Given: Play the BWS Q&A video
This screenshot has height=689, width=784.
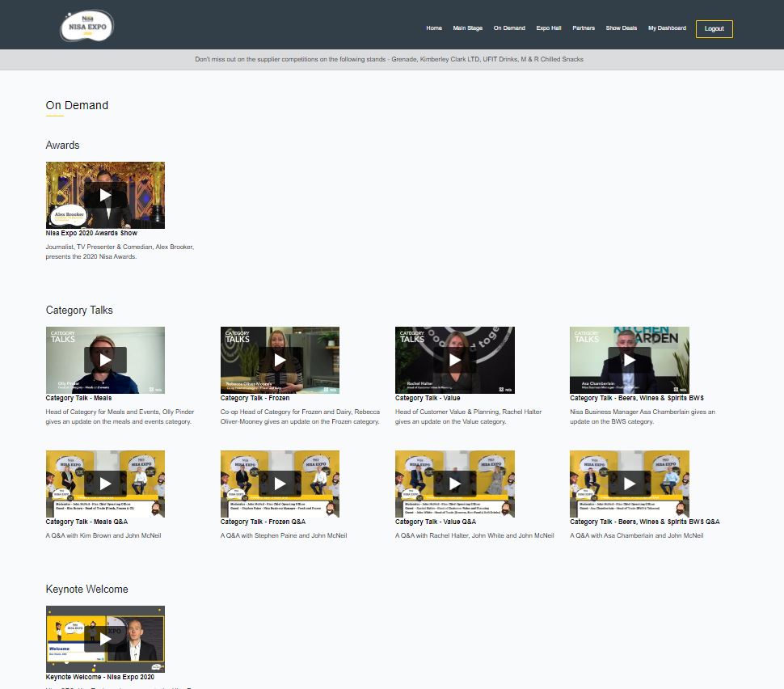Looking at the screenshot, I should coord(629,483).
